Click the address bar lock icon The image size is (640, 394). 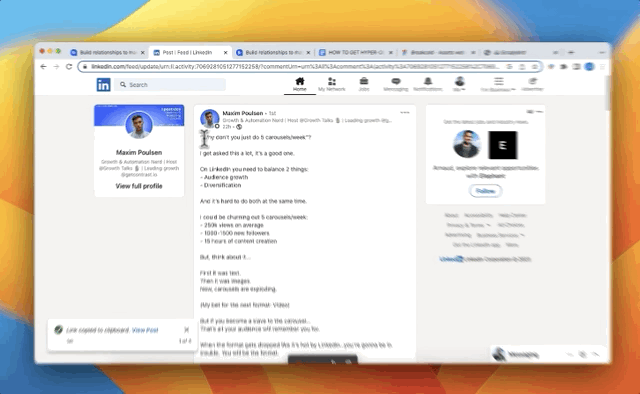(85, 67)
